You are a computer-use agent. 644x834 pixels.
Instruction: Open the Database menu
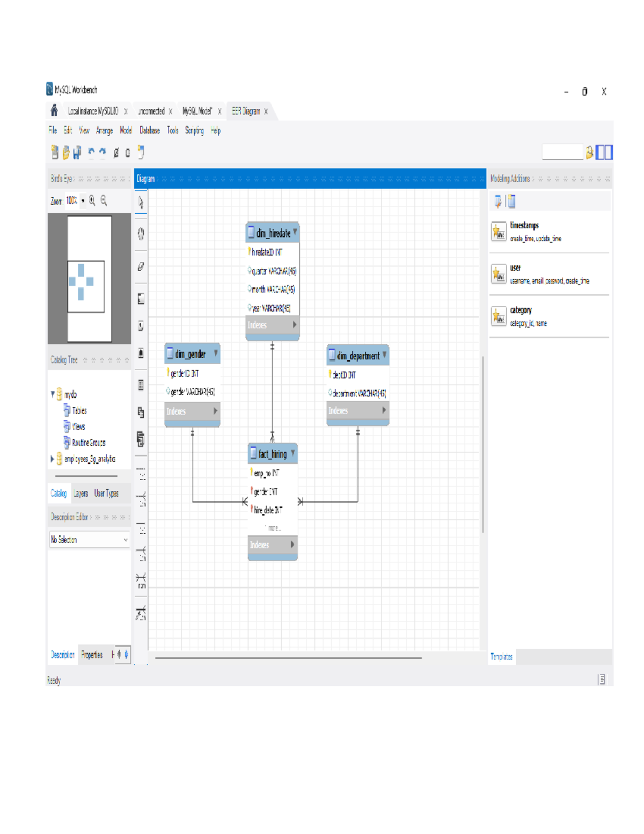point(149,130)
